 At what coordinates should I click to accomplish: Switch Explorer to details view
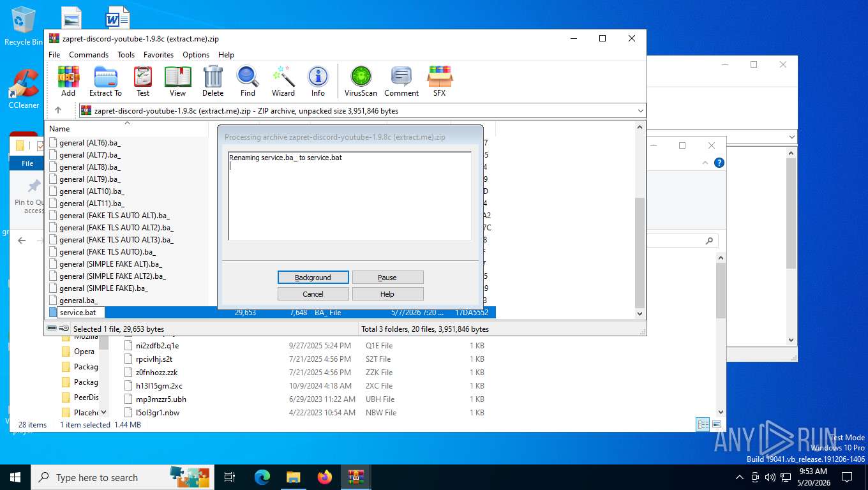(703, 424)
